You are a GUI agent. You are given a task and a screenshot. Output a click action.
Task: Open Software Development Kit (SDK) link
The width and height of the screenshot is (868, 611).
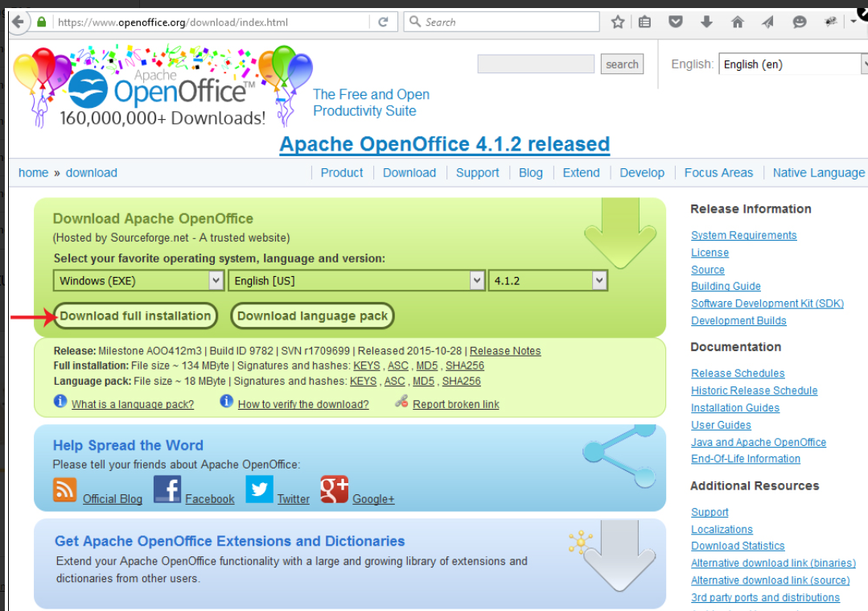(767, 303)
